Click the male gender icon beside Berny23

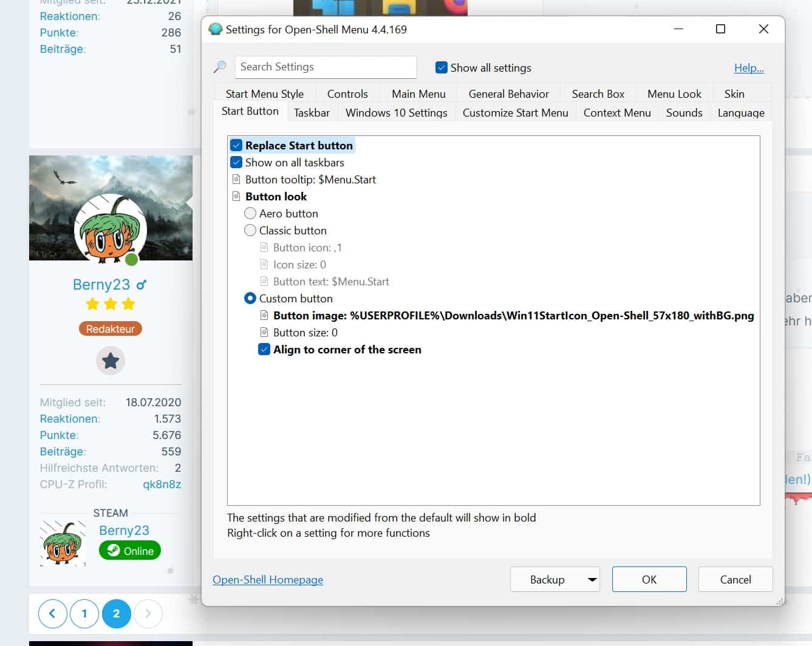click(x=141, y=285)
